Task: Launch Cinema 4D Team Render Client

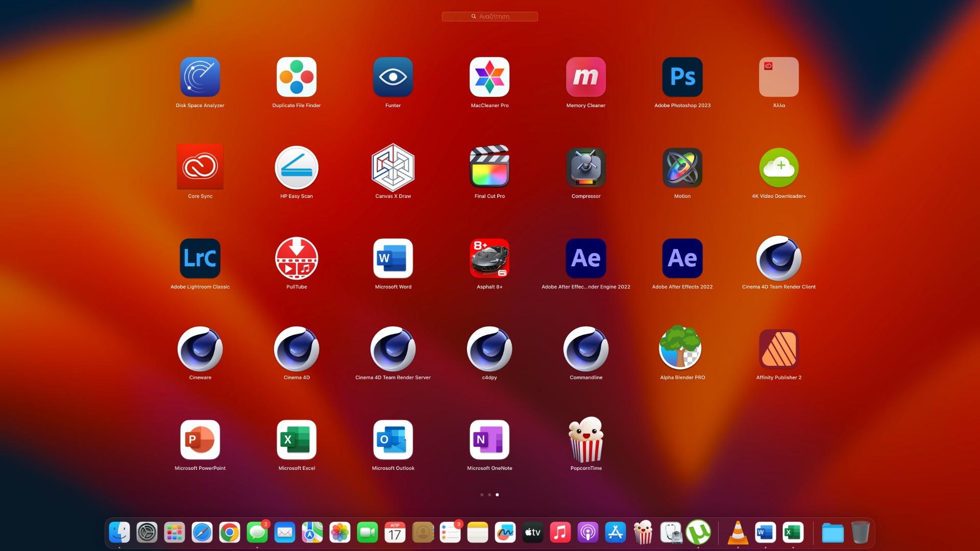Action: (x=779, y=258)
